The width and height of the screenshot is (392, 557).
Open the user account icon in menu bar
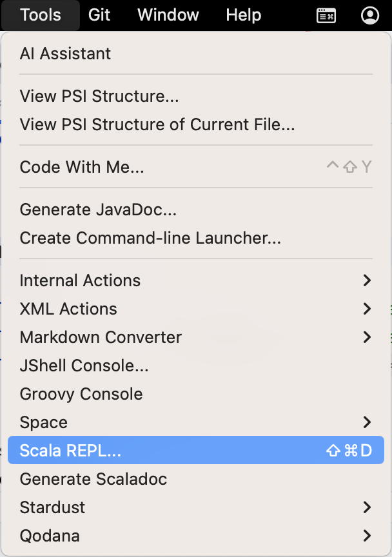click(x=369, y=15)
